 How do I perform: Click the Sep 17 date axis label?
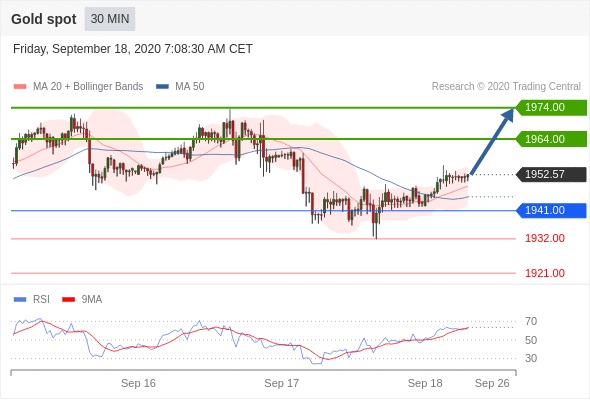tap(281, 383)
